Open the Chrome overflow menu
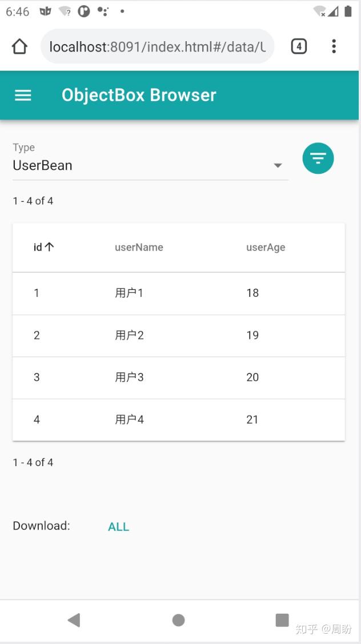Image resolution: width=361 pixels, height=644 pixels. pos(334,46)
